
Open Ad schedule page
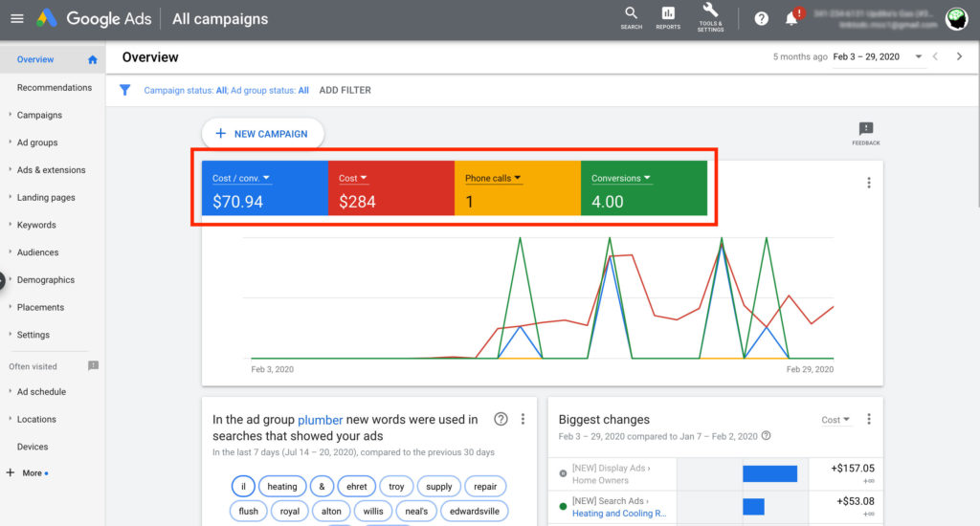(x=41, y=392)
